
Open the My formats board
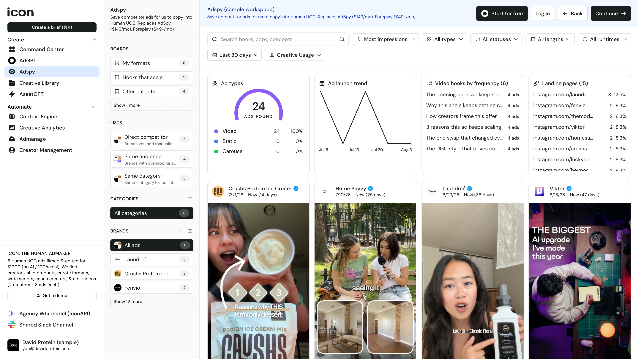[152, 63]
